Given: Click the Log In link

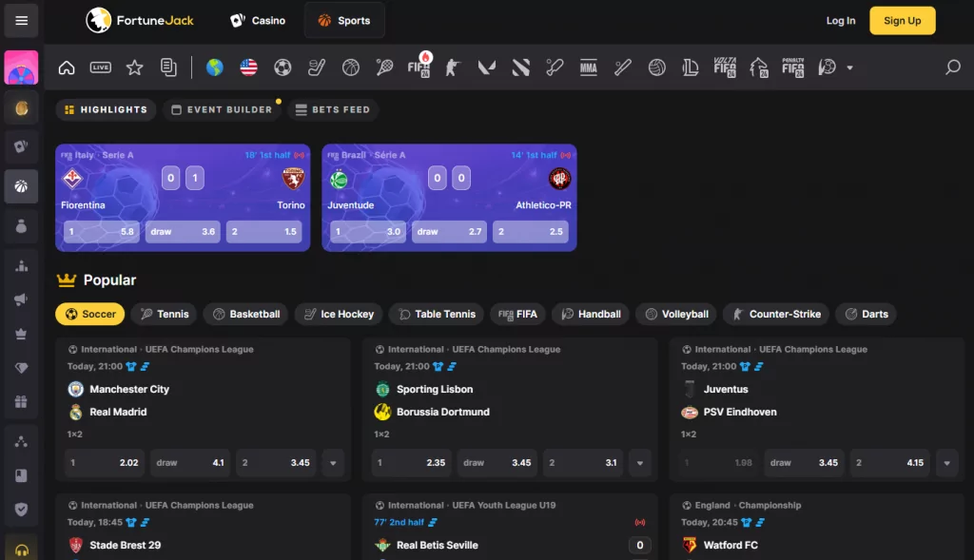Looking at the screenshot, I should click(840, 21).
